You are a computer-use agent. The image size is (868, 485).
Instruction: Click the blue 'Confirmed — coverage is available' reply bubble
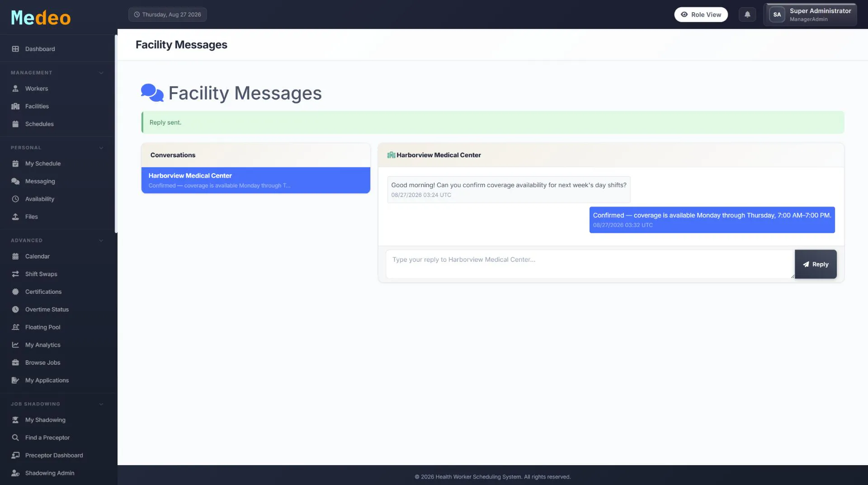pos(712,220)
